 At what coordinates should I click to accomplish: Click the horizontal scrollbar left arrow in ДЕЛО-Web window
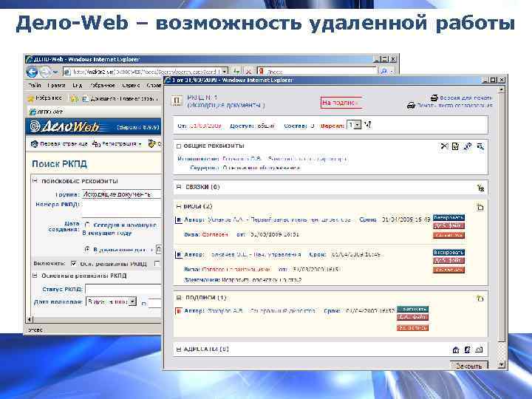point(29,319)
